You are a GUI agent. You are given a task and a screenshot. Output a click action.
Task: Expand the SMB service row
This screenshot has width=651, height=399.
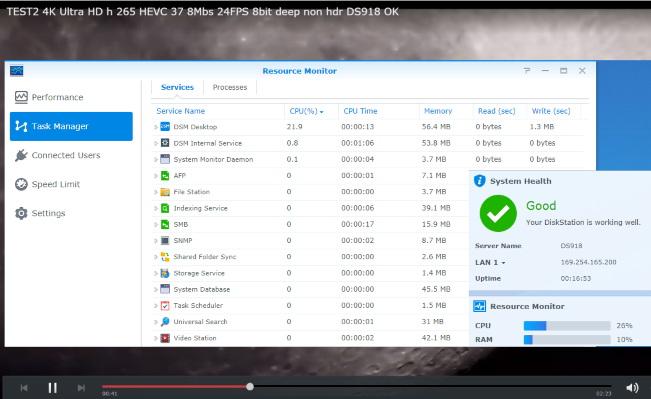156,225
